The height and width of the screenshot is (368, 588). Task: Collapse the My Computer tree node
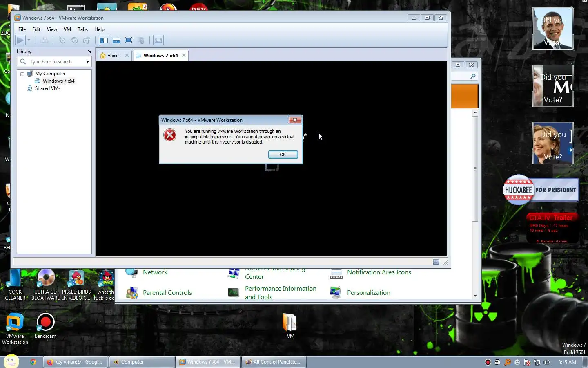click(22, 74)
